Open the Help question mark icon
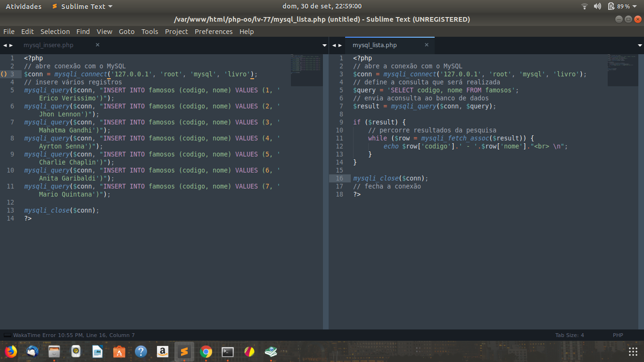Viewport: 644px width, 362px height. click(140, 352)
